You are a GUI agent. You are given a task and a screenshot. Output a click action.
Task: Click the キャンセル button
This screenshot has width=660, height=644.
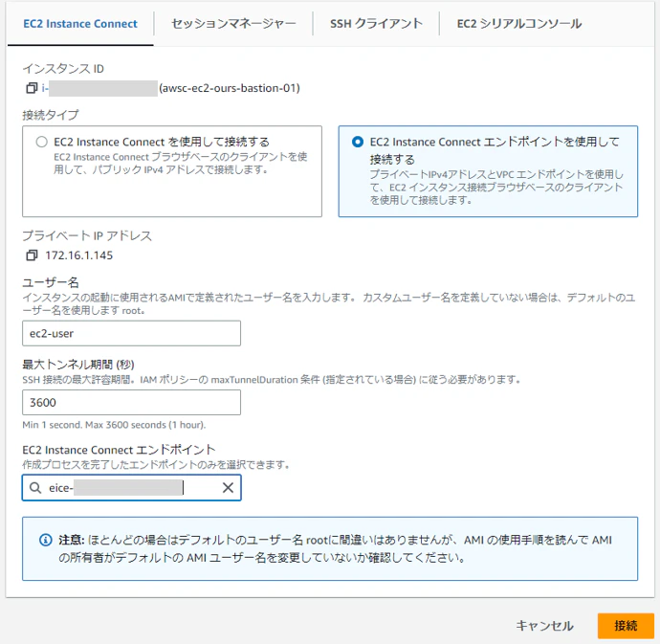544,626
